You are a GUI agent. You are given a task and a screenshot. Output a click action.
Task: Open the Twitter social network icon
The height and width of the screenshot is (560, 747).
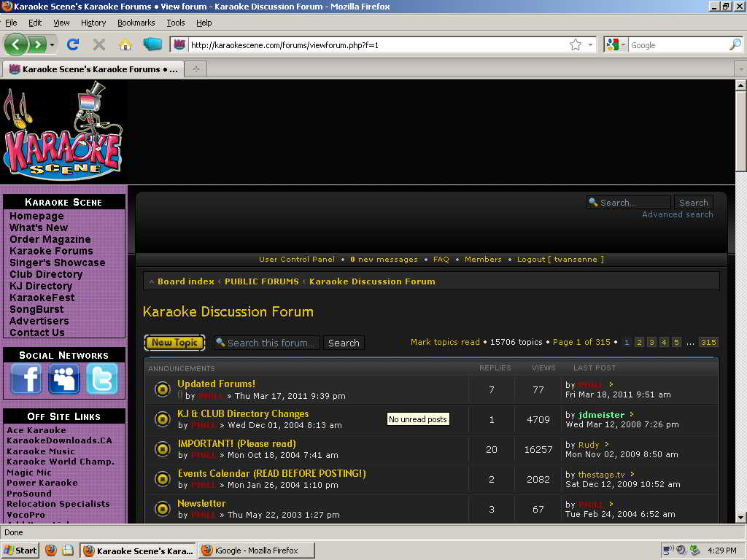pos(101,379)
